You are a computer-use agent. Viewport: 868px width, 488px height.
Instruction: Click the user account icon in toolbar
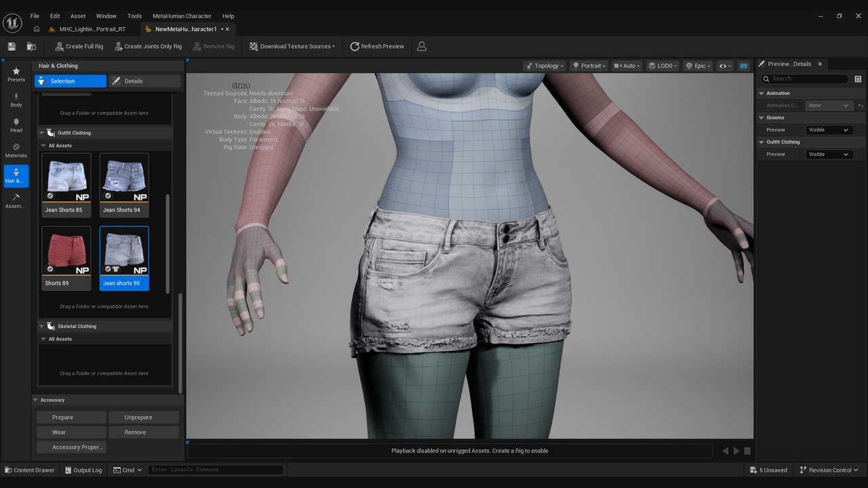coord(422,46)
